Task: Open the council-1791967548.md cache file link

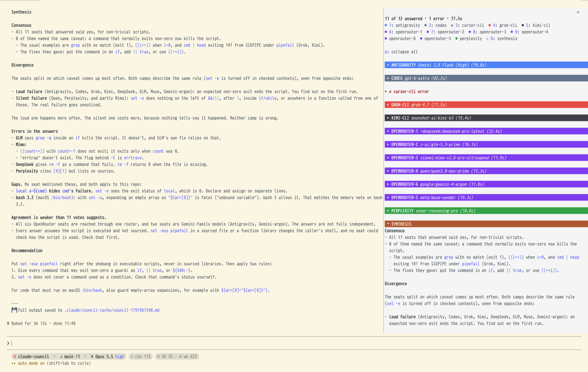Action: [112, 310]
